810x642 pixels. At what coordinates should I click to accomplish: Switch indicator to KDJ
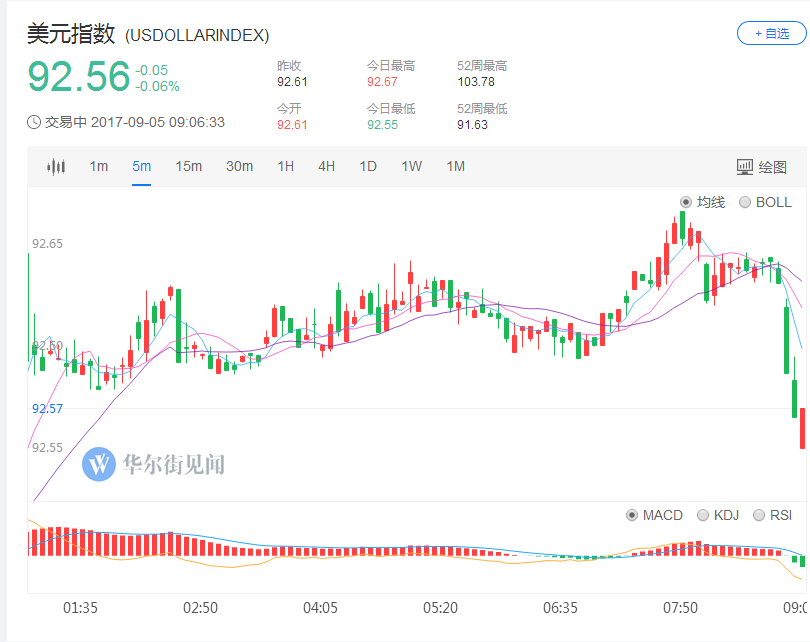coord(703,515)
